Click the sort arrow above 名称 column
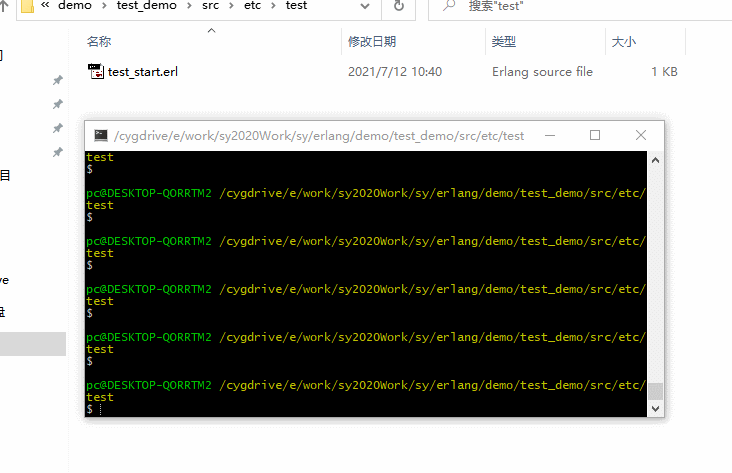Viewport: 732px width, 473px height. 211,30
